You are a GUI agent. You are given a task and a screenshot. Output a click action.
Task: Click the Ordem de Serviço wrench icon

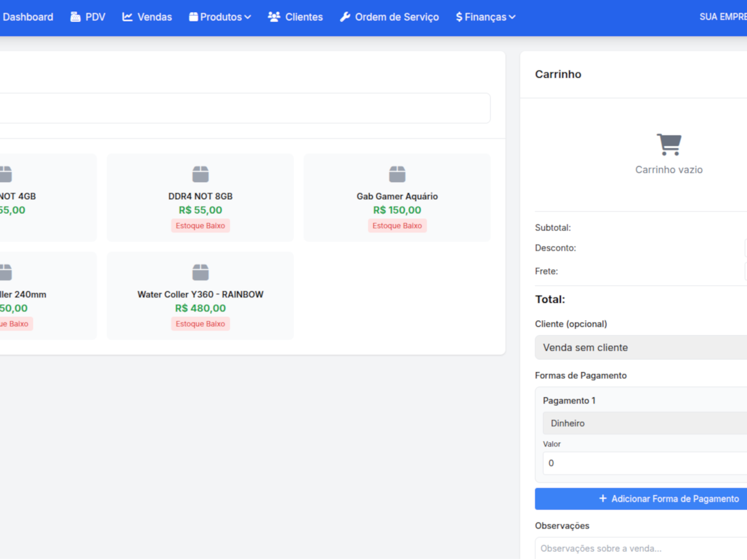pos(345,17)
